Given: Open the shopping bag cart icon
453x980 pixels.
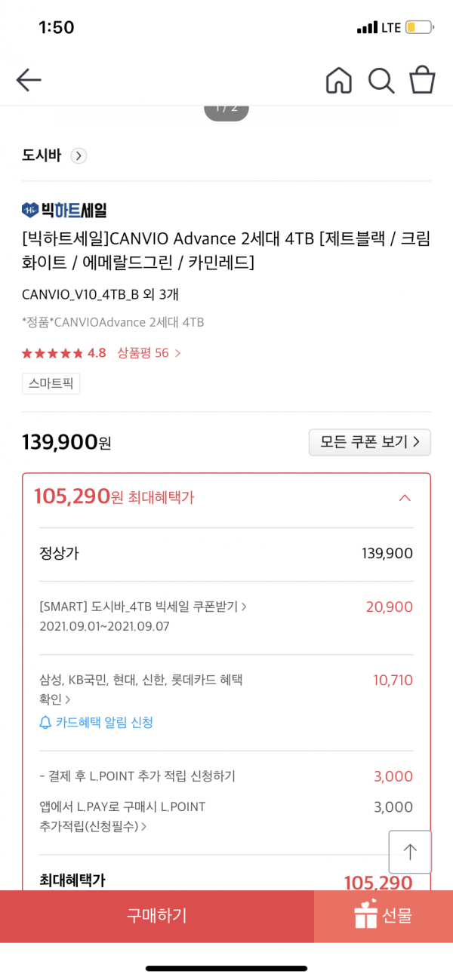Looking at the screenshot, I should (423, 80).
